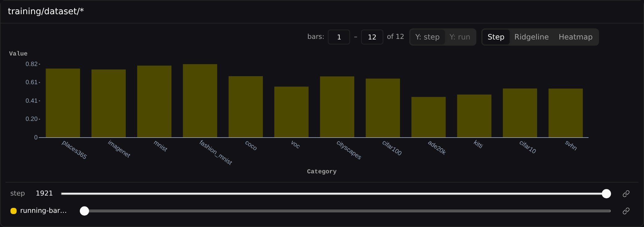Click the voc bar
This screenshot has height=227, width=644.
pos(291,112)
